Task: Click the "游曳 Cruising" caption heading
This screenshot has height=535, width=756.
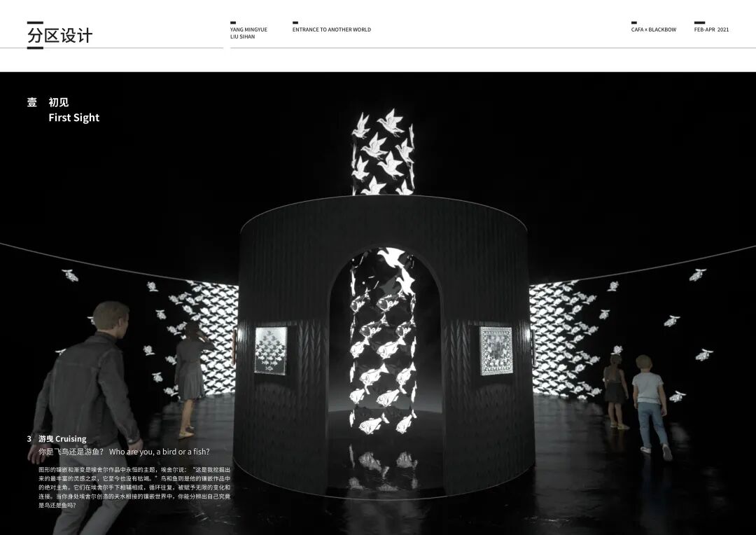Action: [x=63, y=439]
